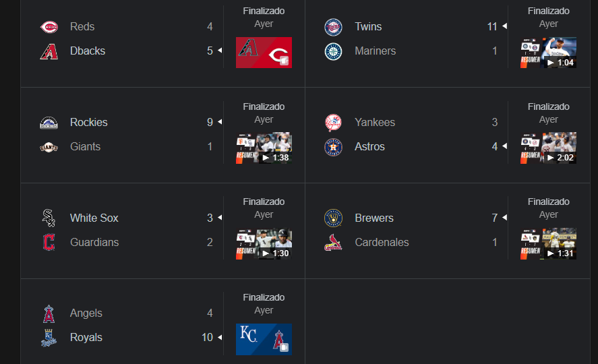
Task: Open the Royals vs Angels game thumbnail
Action: (264, 339)
